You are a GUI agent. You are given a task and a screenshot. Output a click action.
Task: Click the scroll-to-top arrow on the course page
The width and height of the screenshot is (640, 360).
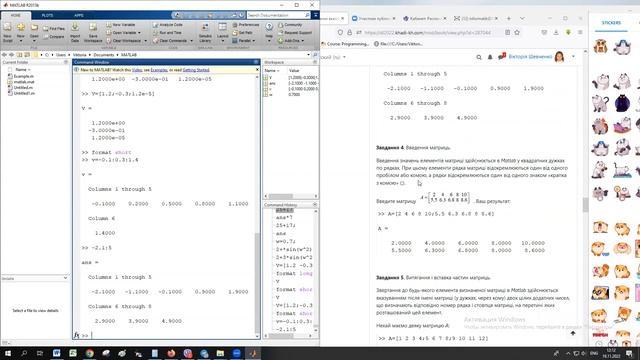click(x=573, y=333)
